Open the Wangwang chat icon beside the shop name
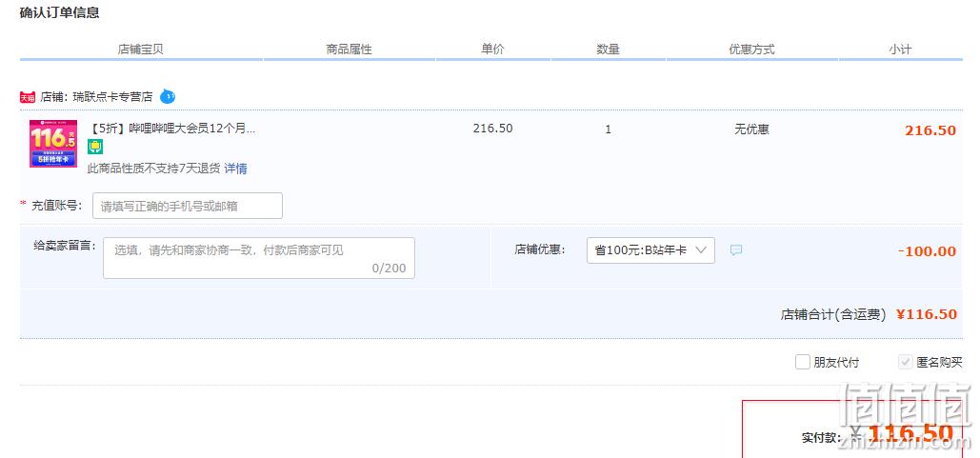Image resolution: width=980 pixels, height=458 pixels. coord(168,96)
